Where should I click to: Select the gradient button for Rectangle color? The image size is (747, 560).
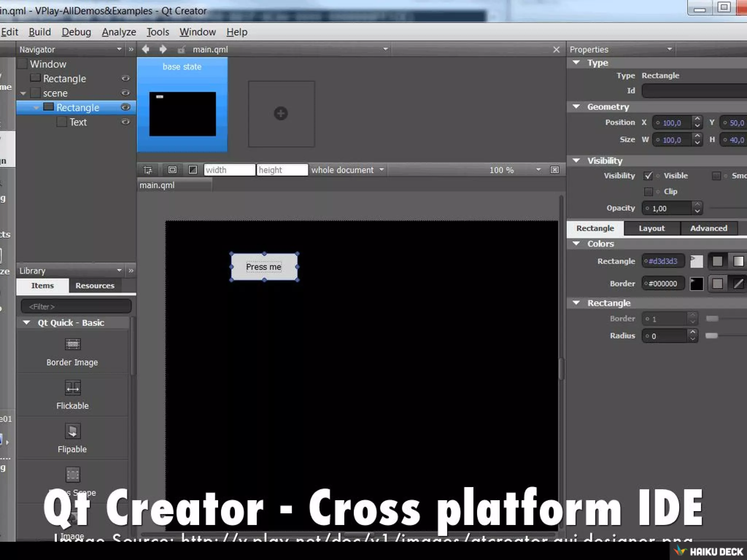pyautogui.click(x=738, y=261)
